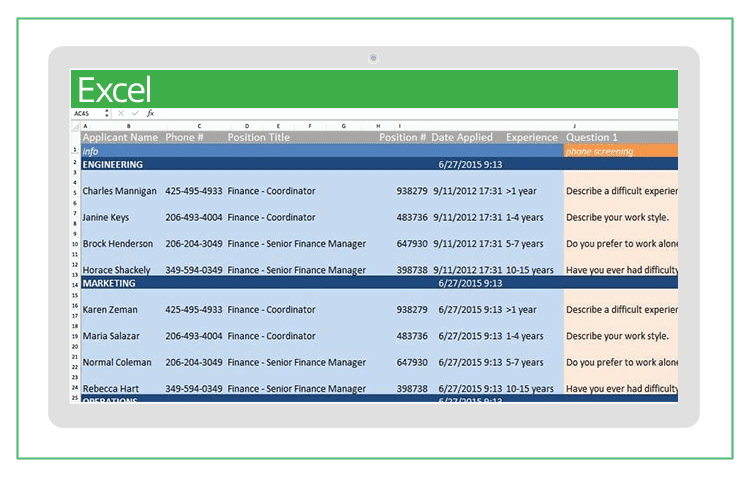Viewport: 746px width, 479px height.
Task: Click the Position # header cell
Action: tap(402, 137)
